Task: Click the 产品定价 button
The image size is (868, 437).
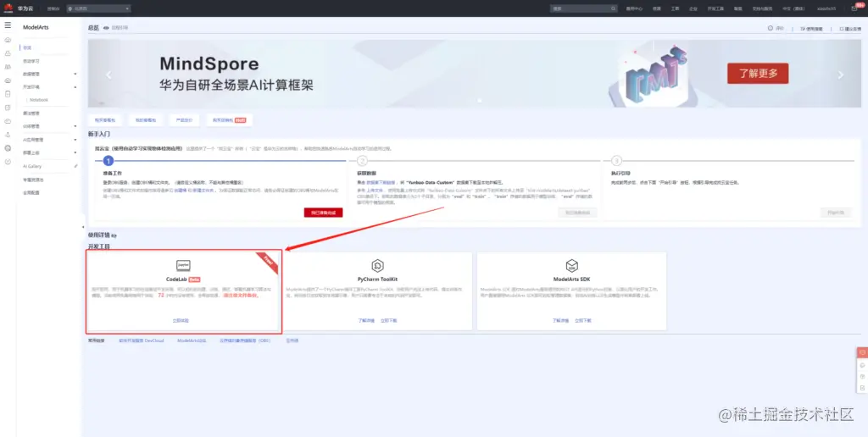Action: pos(184,120)
